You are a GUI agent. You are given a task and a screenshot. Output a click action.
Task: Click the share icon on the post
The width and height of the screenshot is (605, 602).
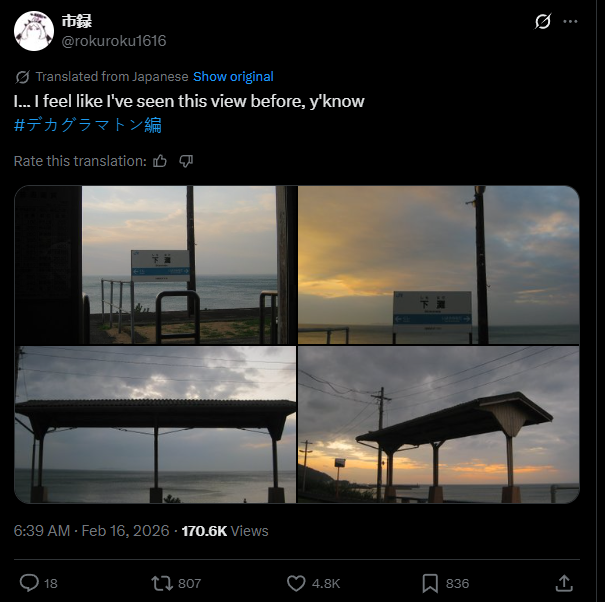[564, 583]
